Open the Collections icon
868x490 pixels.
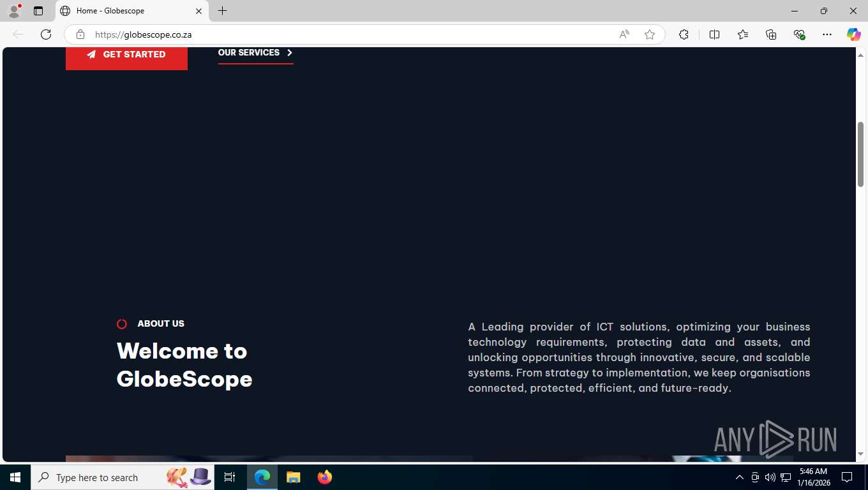[771, 34]
